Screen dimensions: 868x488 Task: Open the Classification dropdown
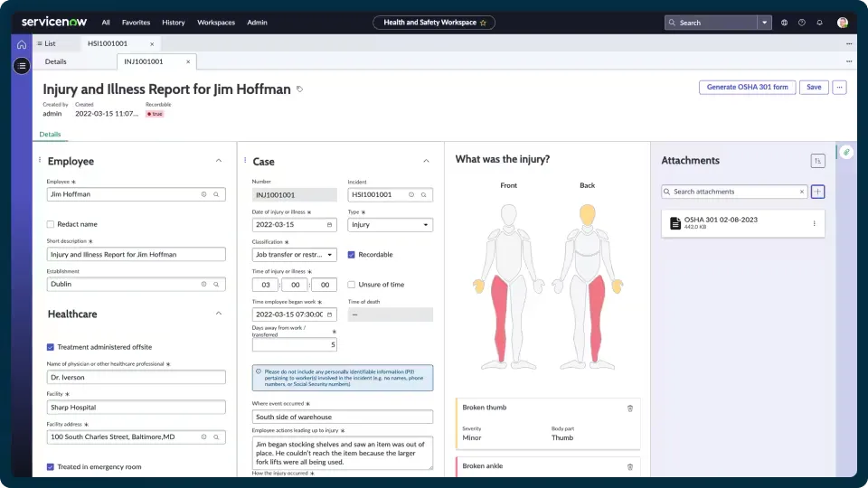[x=294, y=255]
